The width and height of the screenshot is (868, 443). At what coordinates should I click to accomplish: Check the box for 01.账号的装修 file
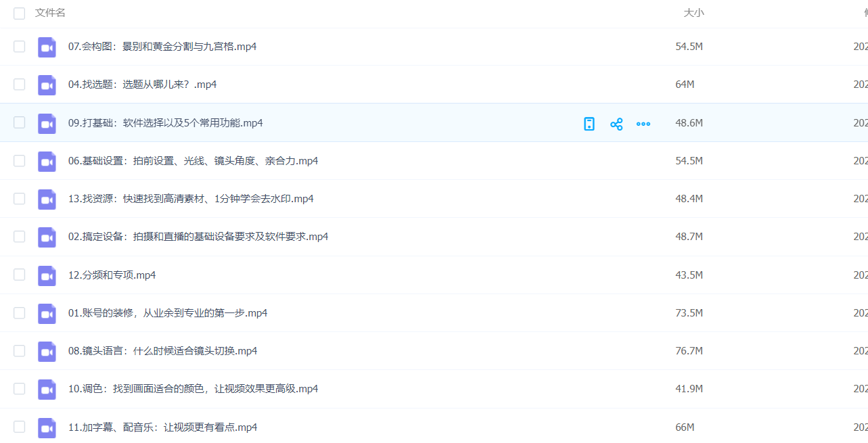[19, 312]
